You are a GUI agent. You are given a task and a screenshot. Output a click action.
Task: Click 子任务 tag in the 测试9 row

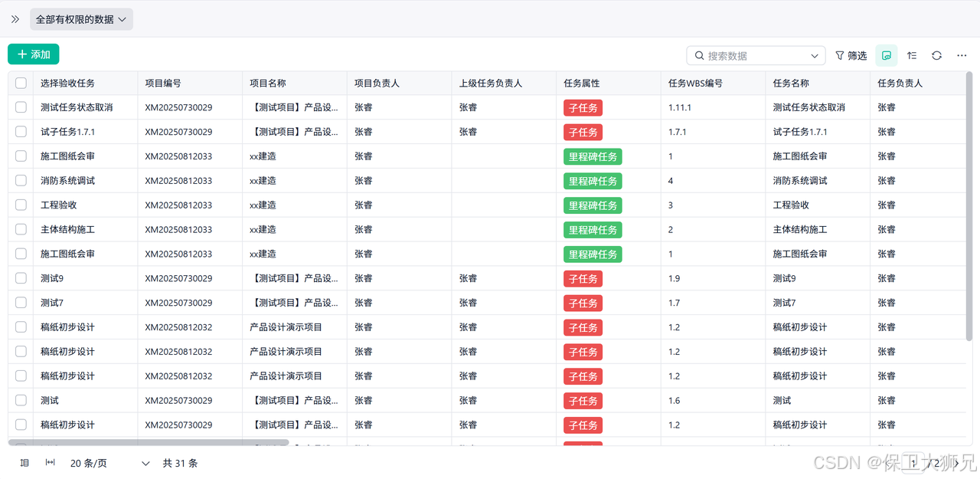[583, 278]
